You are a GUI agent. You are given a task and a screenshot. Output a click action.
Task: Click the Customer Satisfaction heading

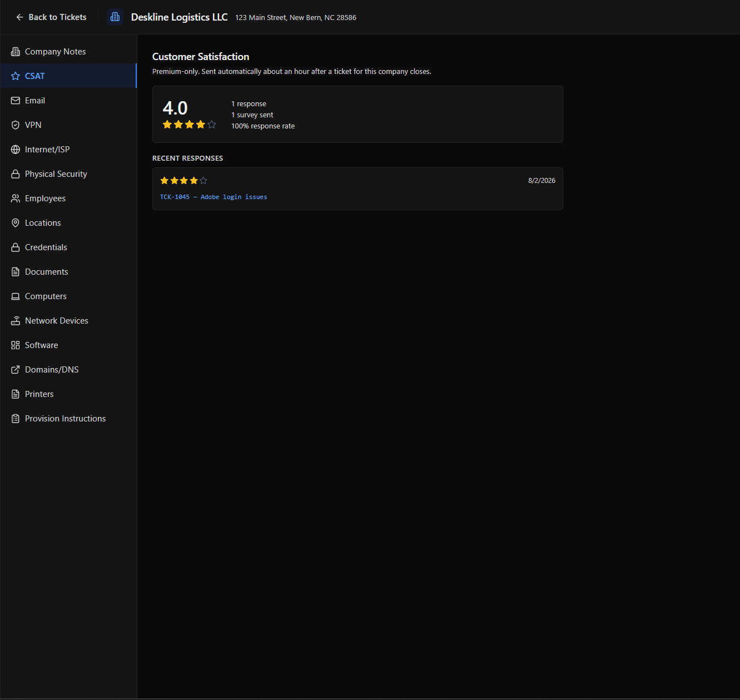201,57
